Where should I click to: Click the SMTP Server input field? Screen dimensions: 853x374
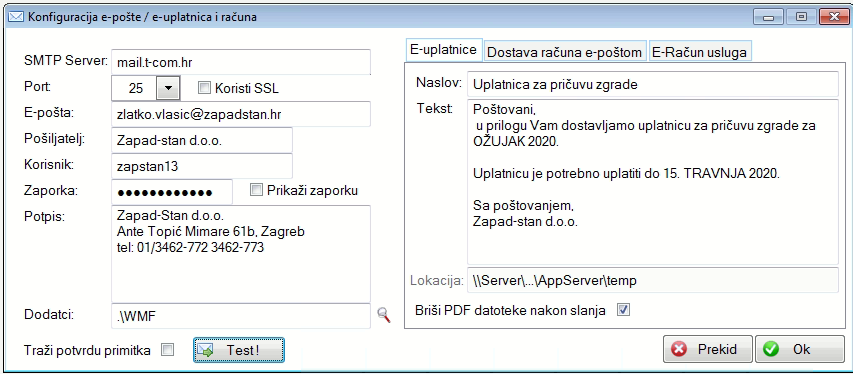click(x=241, y=62)
